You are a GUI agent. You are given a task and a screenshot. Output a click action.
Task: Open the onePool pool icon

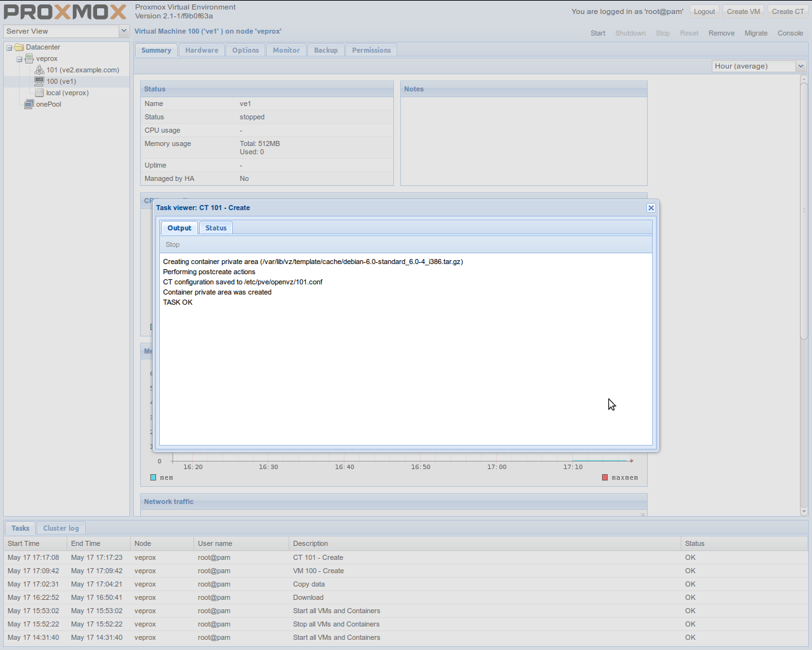point(29,104)
